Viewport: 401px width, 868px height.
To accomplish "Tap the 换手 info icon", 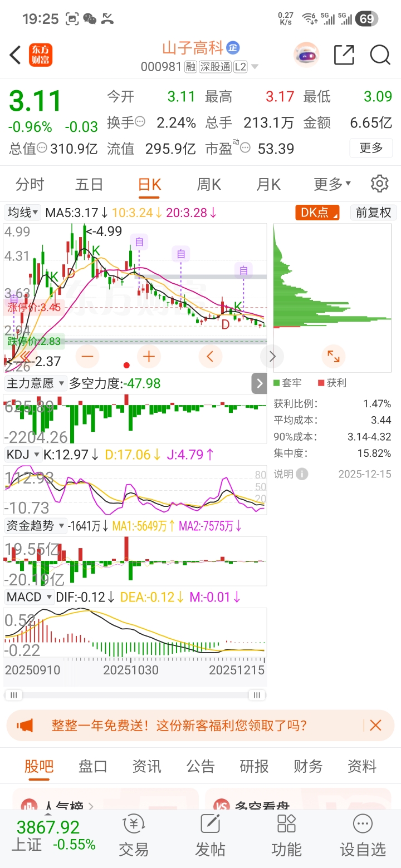I will click(140, 122).
